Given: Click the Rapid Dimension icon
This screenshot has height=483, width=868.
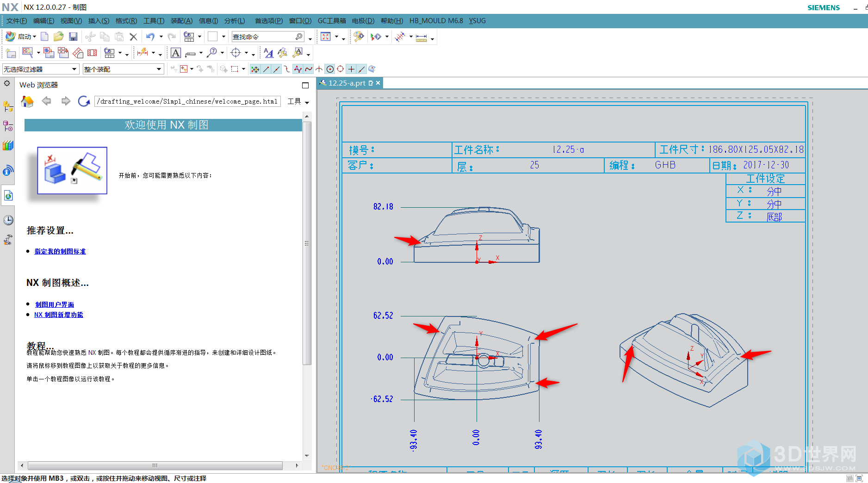Looking at the screenshot, I should 143,53.
